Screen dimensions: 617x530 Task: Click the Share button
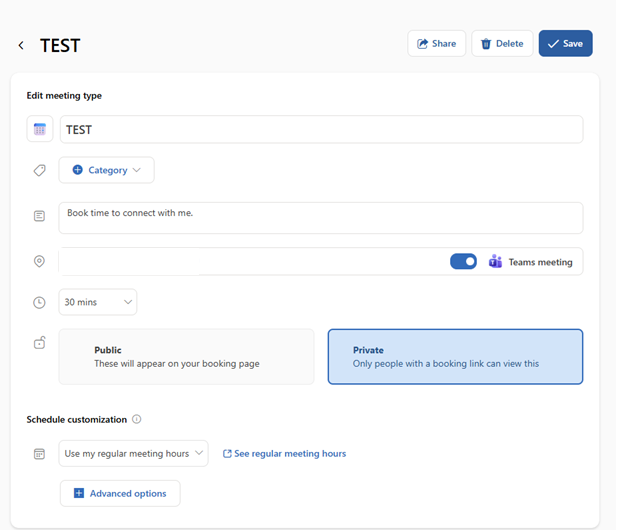tap(437, 43)
